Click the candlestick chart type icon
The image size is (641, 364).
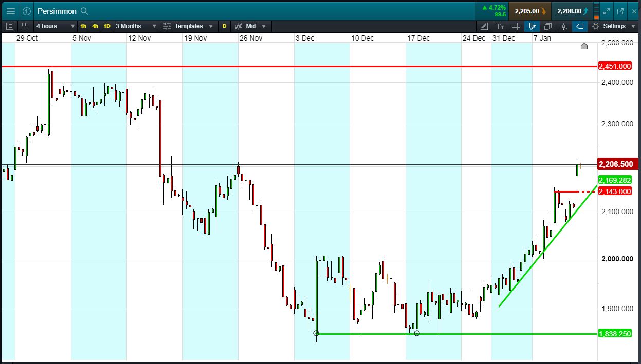tap(239, 26)
